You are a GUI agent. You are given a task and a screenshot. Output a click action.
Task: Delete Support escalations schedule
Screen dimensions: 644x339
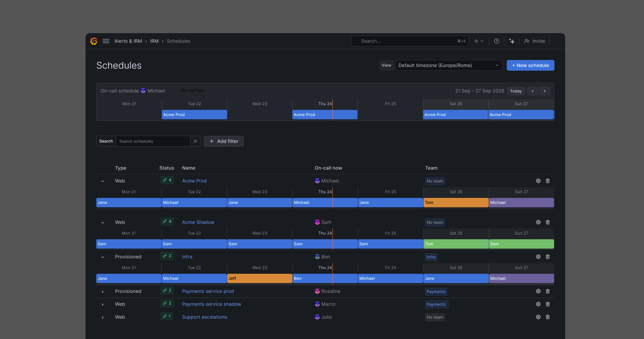[548, 317]
